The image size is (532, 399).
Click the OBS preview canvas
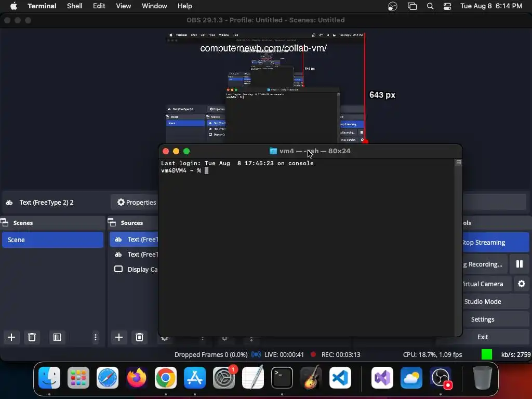point(265,87)
